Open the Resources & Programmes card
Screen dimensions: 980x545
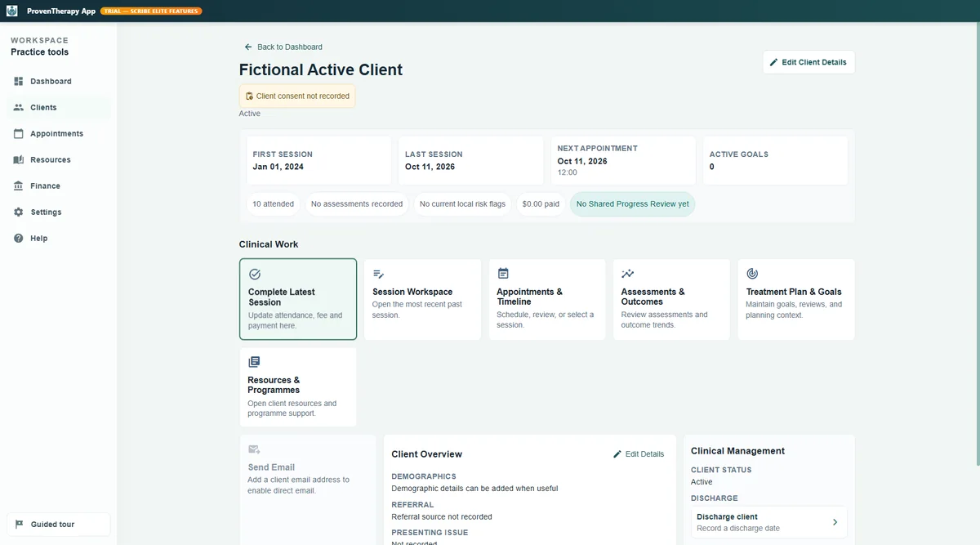pos(298,387)
